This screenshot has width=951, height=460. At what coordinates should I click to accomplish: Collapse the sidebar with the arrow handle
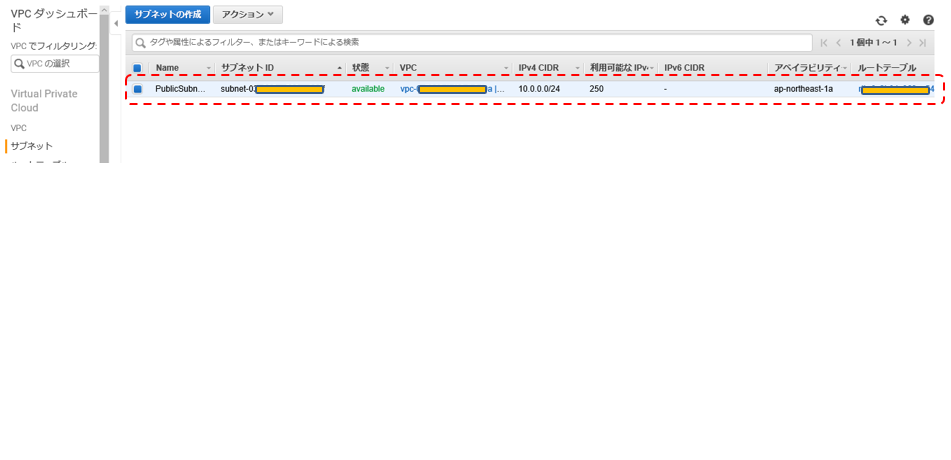point(116,24)
